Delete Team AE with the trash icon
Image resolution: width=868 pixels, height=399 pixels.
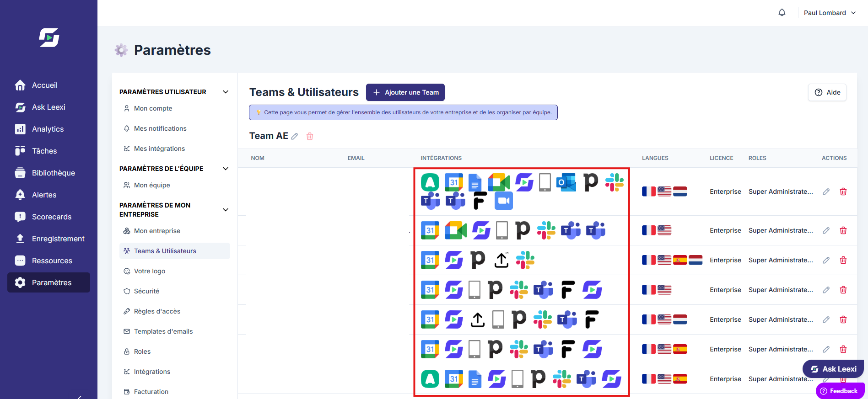310,136
